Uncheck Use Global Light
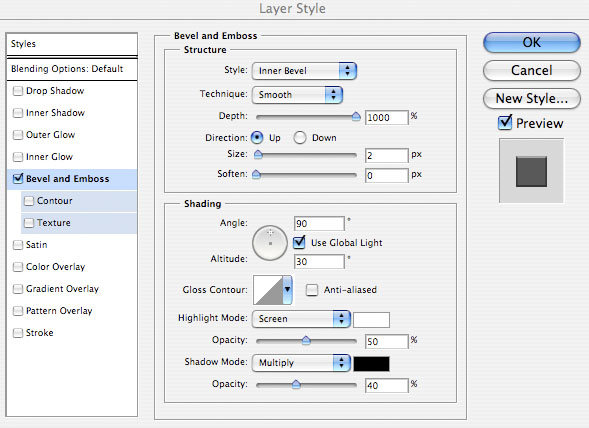 299,242
